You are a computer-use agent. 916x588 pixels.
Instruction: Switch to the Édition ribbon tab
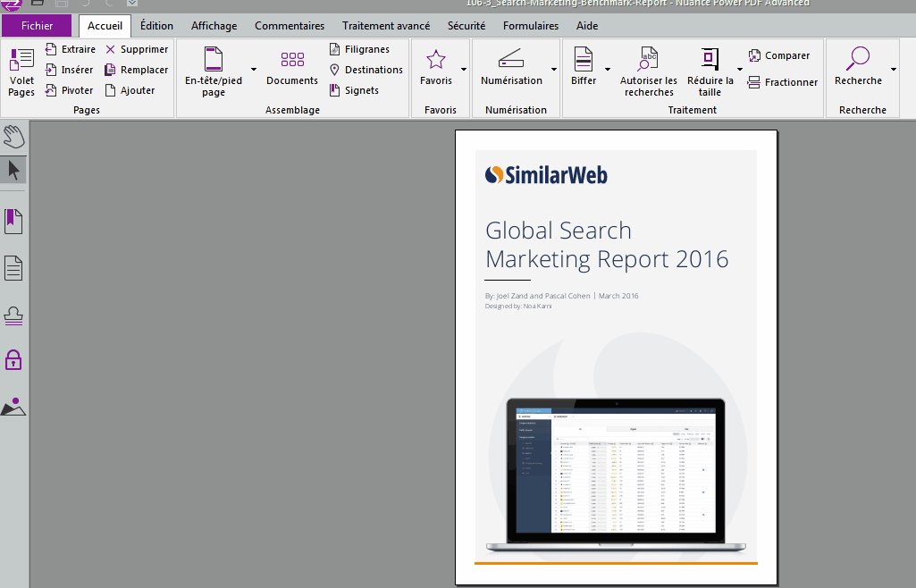[x=156, y=26]
